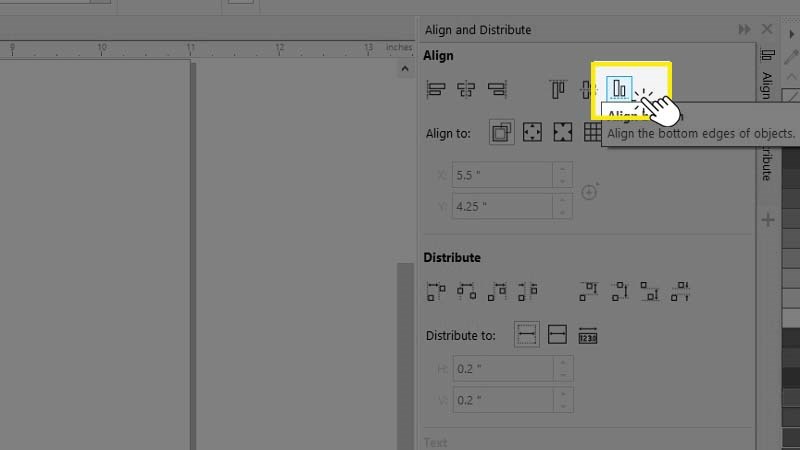Click the Distribute top icon
The width and height of the screenshot is (800, 450).
point(589,291)
